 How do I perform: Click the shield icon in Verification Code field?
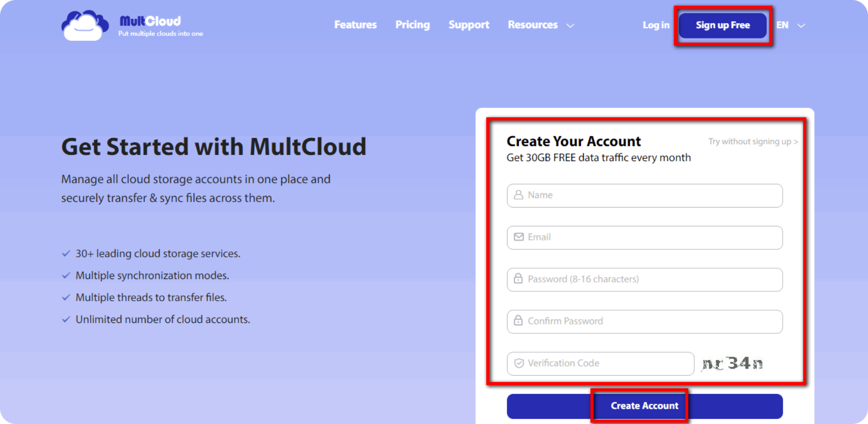tap(519, 363)
